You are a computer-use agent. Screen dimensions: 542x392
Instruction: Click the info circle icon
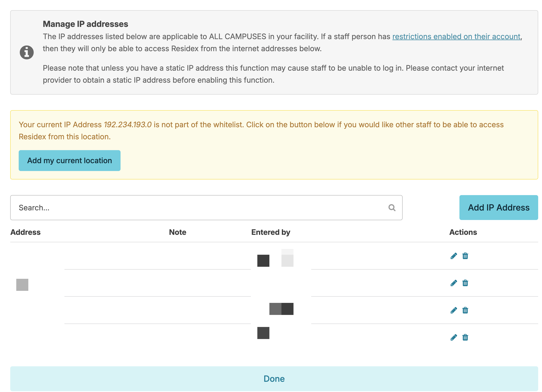click(27, 52)
